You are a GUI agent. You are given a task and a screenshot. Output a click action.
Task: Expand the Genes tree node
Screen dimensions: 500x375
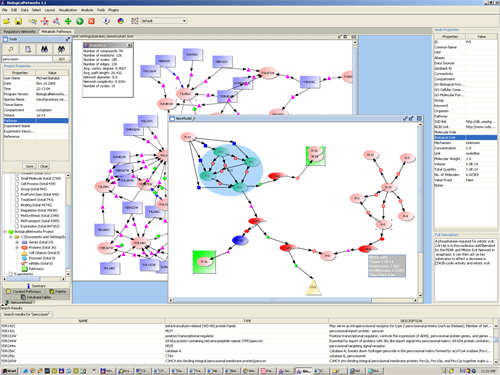[x=17, y=242]
